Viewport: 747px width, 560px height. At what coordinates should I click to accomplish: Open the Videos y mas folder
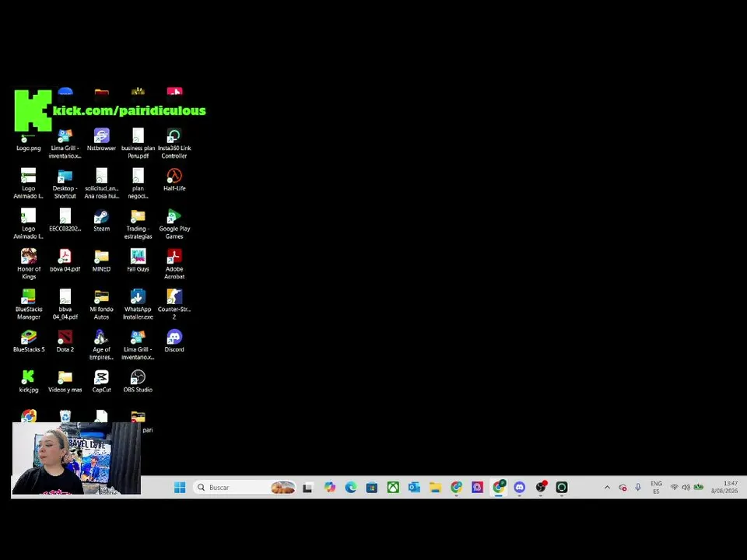tap(65, 381)
